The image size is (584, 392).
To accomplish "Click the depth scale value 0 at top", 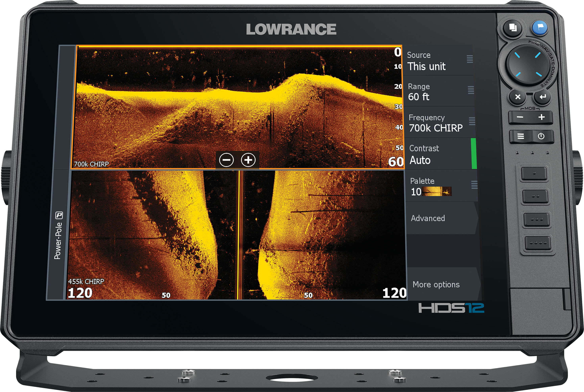I will 398,52.
